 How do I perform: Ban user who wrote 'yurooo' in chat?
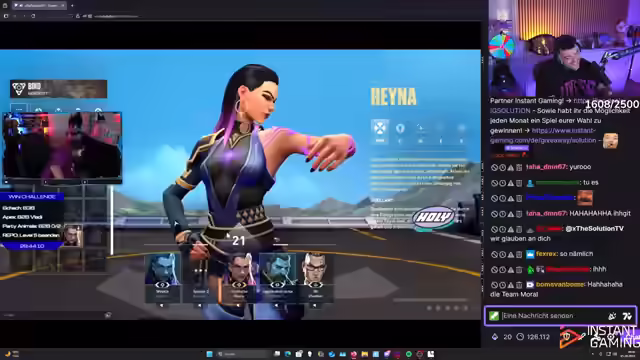[x=494, y=167]
